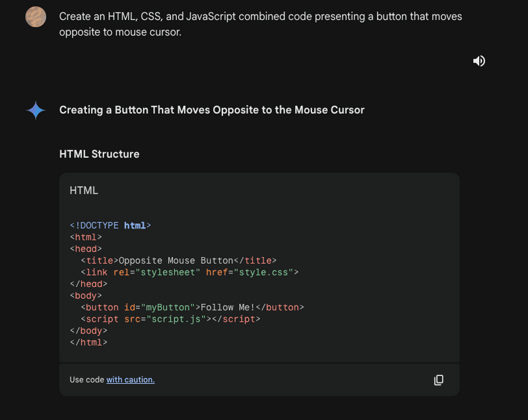528x420 pixels.
Task: Click the user profile avatar
Action: click(x=36, y=17)
